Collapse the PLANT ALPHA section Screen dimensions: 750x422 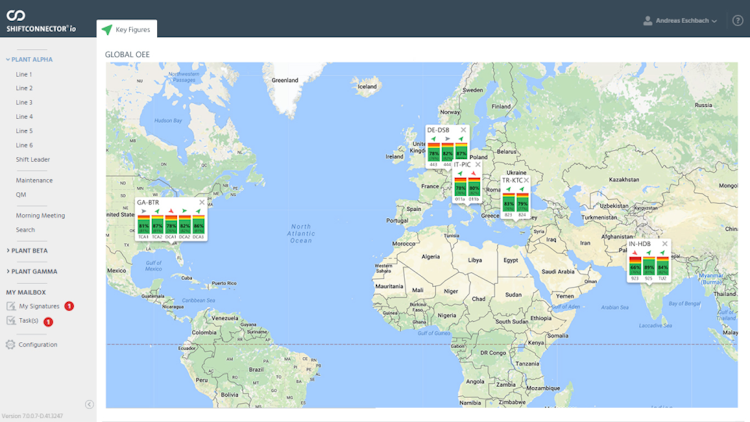pyautogui.click(x=30, y=59)
